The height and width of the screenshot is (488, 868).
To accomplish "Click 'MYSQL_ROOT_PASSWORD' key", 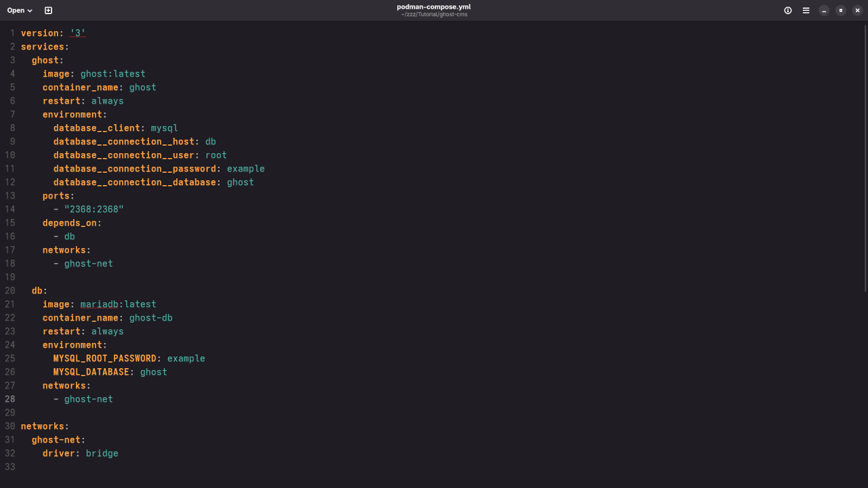I will (x=105, y=359).
